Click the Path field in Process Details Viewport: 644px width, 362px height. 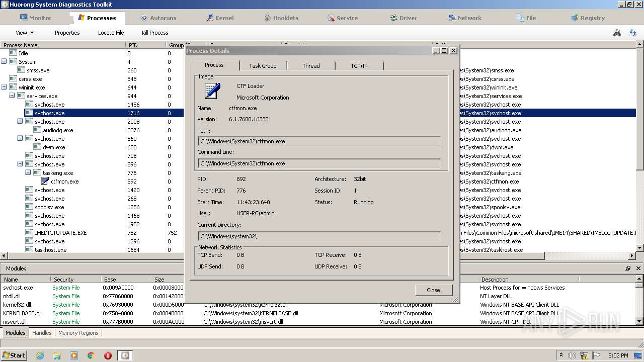tap(319, 141)
